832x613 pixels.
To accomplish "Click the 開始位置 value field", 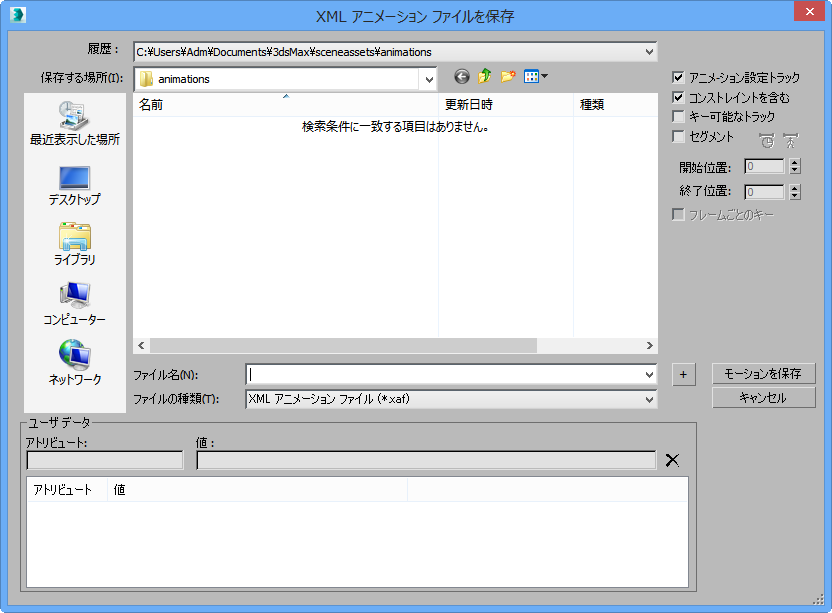I will pos(764,167).
